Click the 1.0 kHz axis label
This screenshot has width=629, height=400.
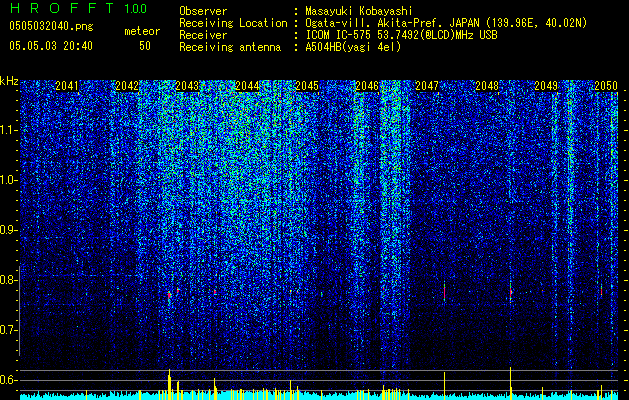pyautogui.click(x=9, y=180)
